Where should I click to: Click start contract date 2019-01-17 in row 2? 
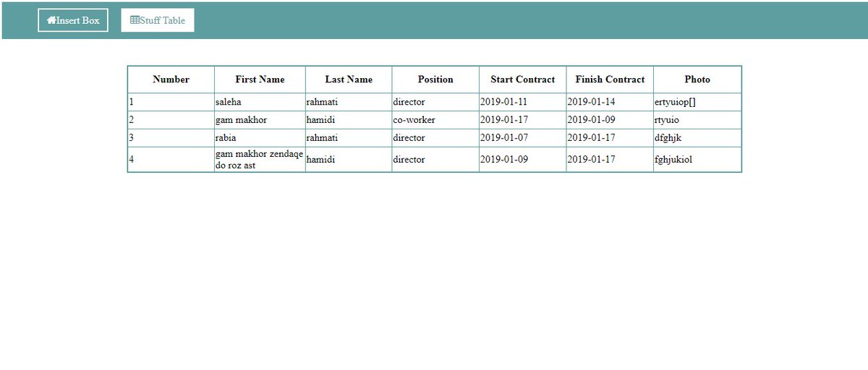523,120
